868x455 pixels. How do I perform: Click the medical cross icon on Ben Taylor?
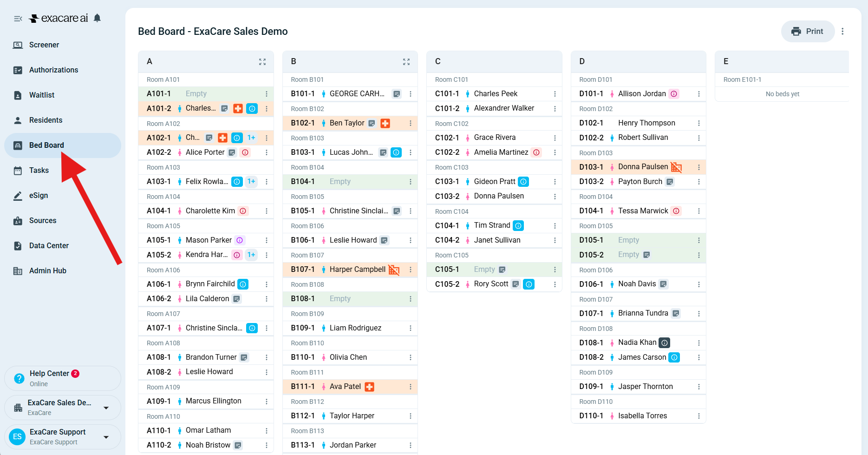(x=385, y=123)
